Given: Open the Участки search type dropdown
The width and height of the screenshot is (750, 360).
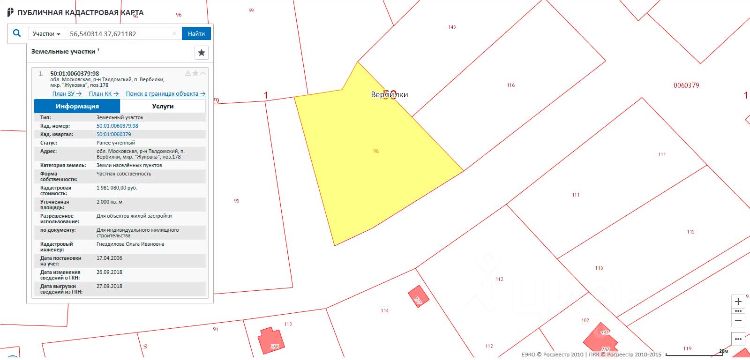Looking at the screenshot, I should (x=46, y=34).
